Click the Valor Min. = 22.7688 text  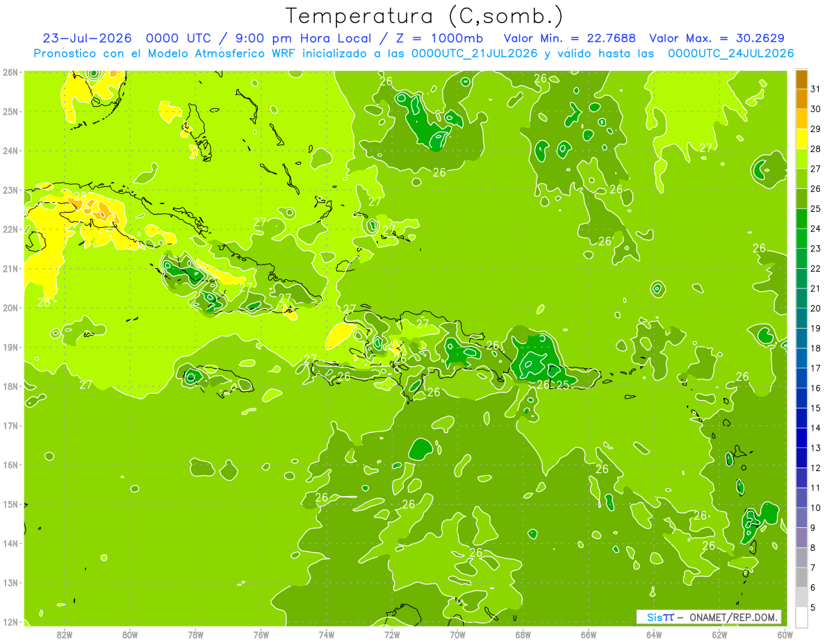click(571, 38)
